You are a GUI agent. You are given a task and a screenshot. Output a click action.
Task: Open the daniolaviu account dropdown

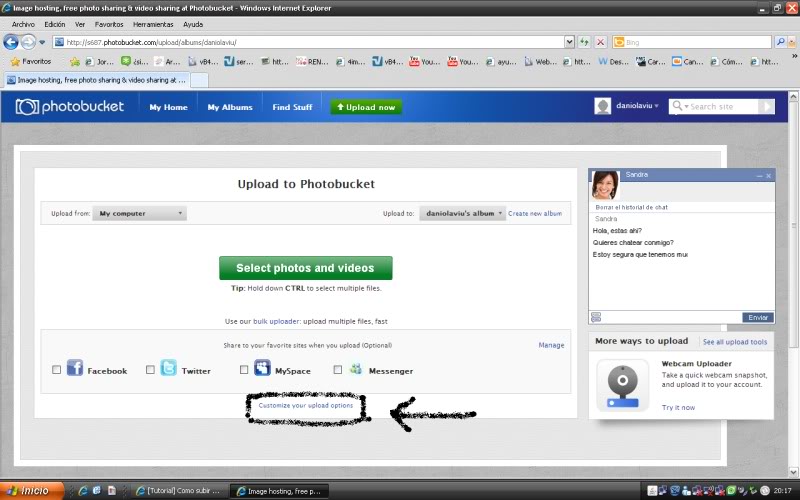(x=637, y=106)
